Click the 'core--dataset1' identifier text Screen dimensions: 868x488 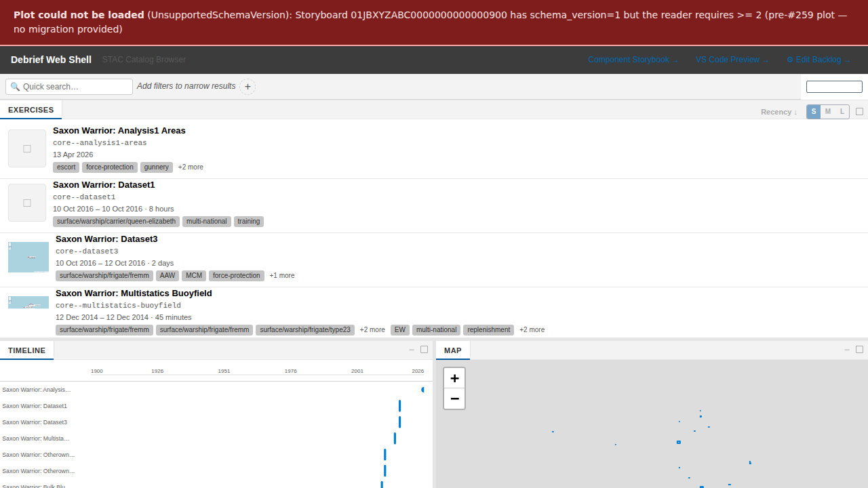pos(84,197)
